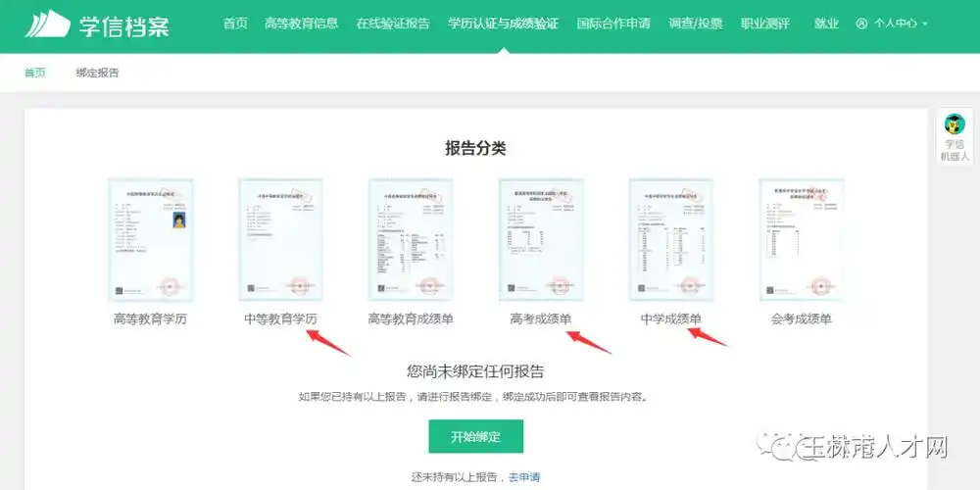Click the 开始绑定 button
The height and width of the screenshot is (490, 980).
(475, 436)
